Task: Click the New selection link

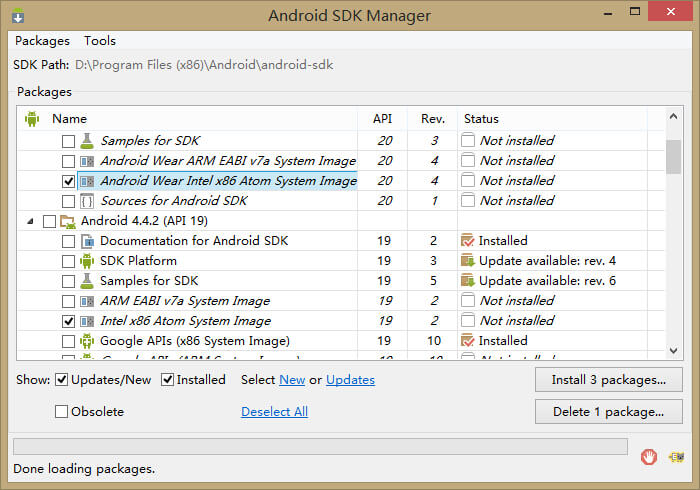Action: coord(292,380)
